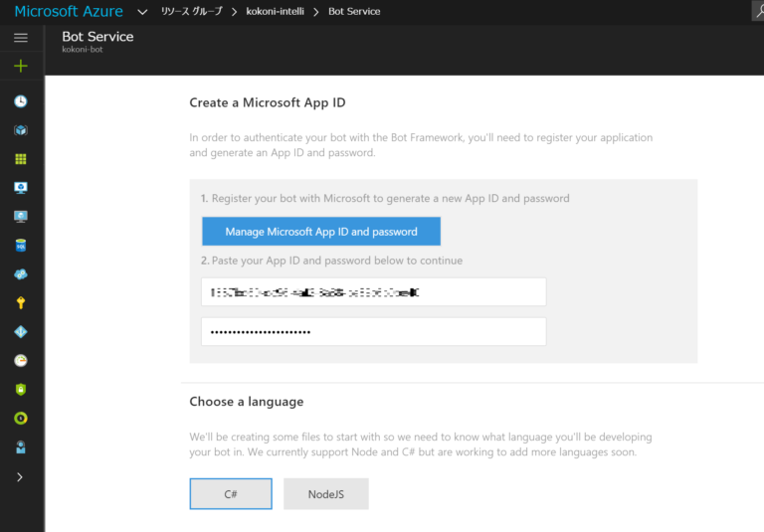Expand the sidebar with the hamburger menu
764x532 pixels.
[21, 38]
